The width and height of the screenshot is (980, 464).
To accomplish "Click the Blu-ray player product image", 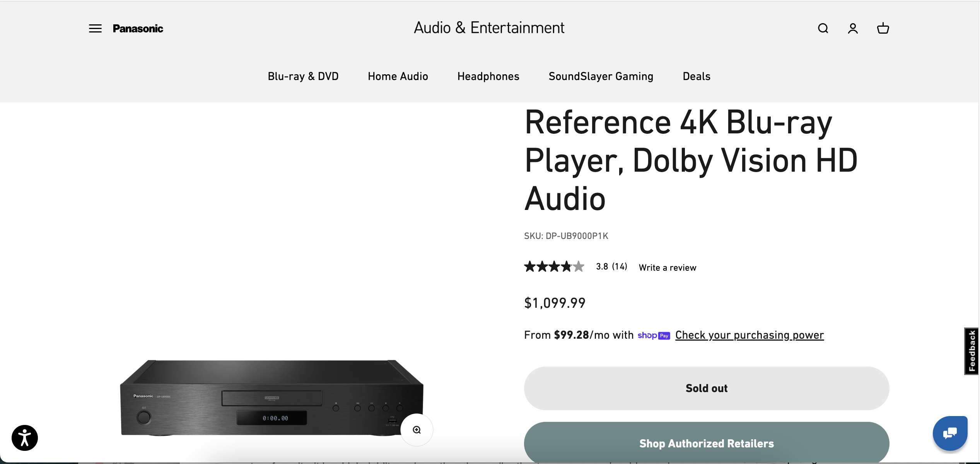I will point(272,398).
